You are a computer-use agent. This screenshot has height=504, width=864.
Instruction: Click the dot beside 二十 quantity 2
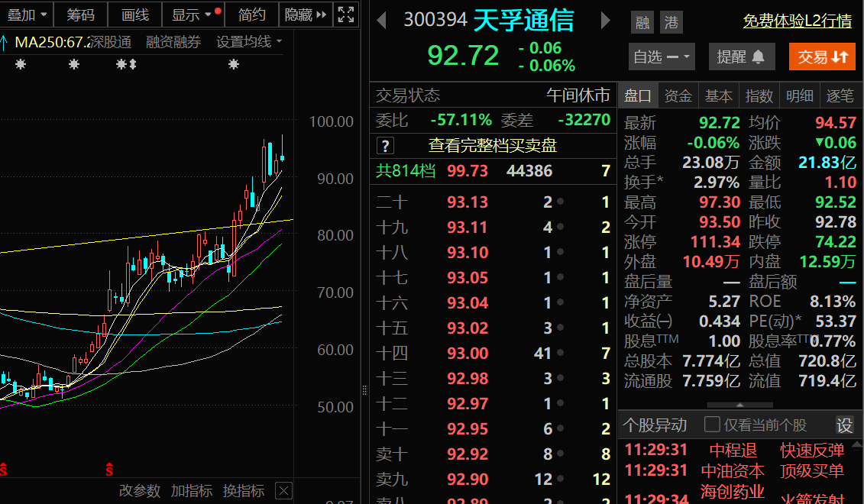tap(561, 202)
